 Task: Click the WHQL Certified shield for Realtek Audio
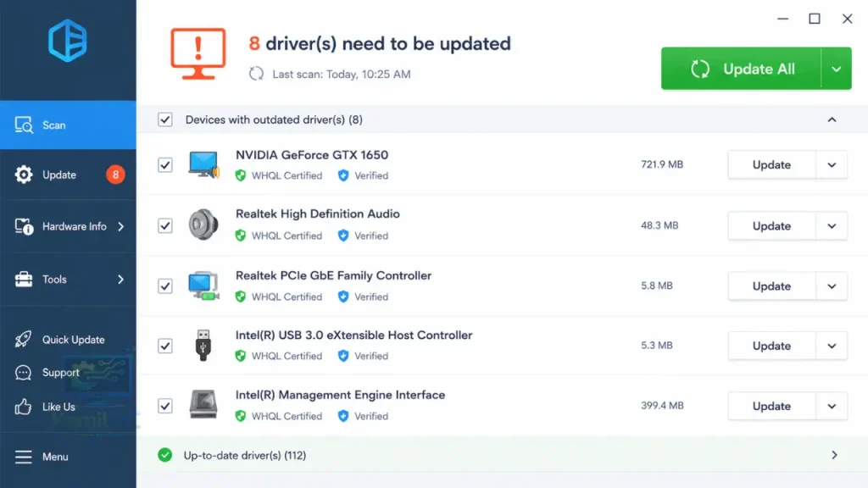[x=240, y=236]
